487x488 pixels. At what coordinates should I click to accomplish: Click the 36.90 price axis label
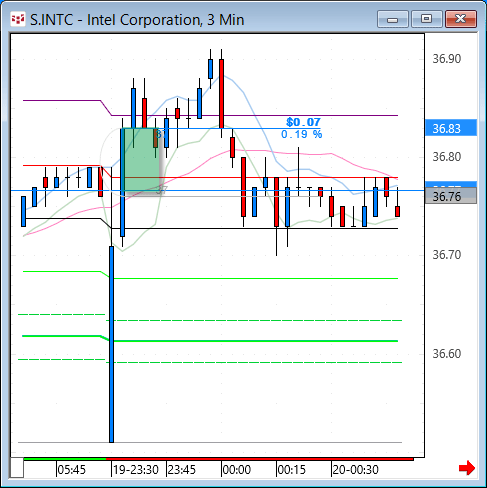[447, 59]
